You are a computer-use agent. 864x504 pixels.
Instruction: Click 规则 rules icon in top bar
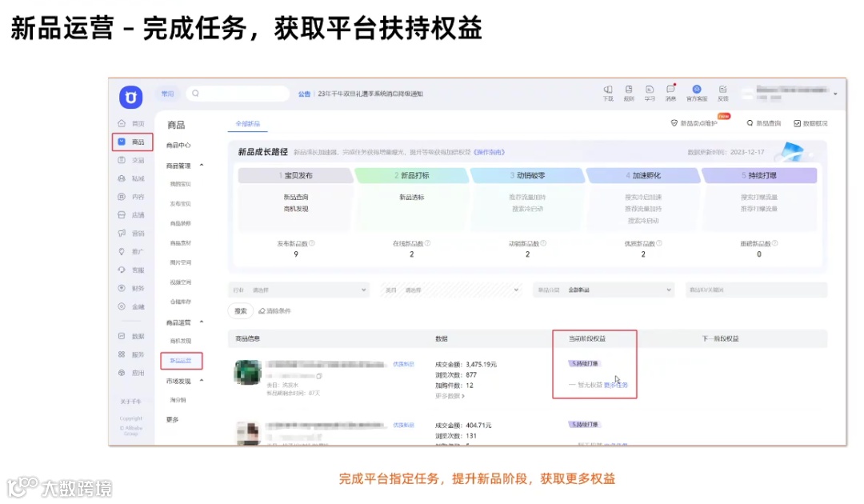pyautogui.click(x=629, y=90)
